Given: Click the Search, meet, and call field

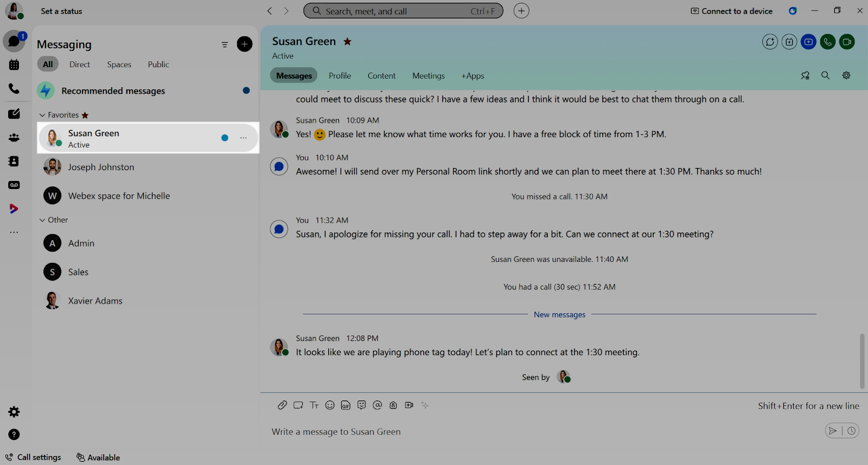Looking at the screenshot, I should pyautogui.click(x=403, y=11).
